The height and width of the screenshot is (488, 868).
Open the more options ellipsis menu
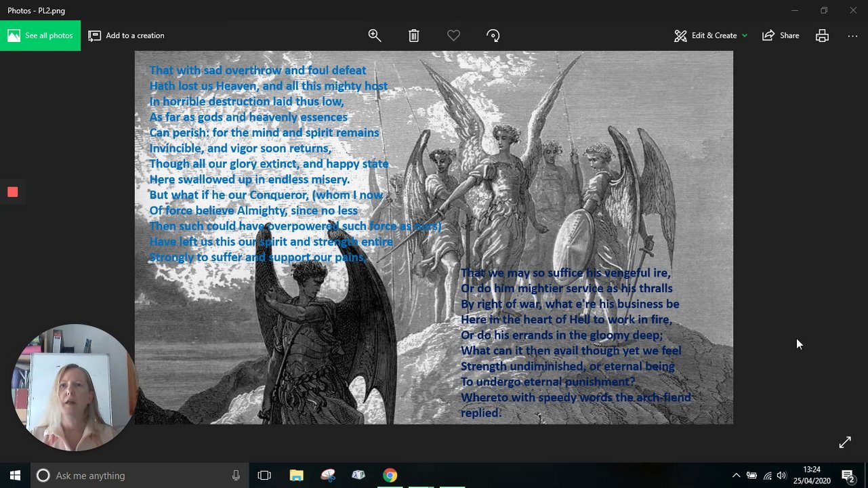tap(852, 36)
